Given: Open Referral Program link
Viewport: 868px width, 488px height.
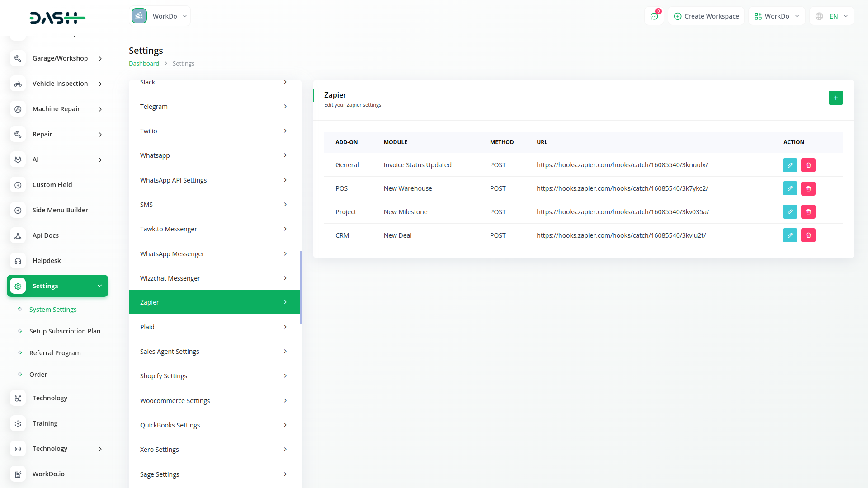Looking at the screenshot, I should [55, 353].
